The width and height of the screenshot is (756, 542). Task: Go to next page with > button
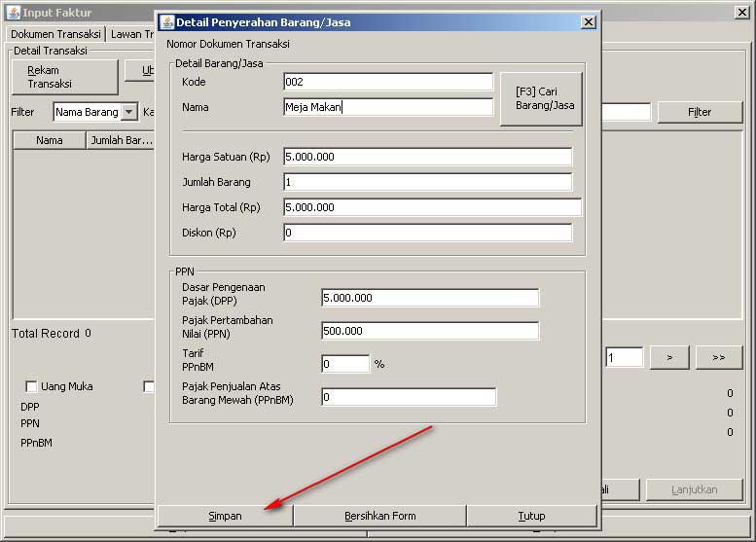click(669, 358)
